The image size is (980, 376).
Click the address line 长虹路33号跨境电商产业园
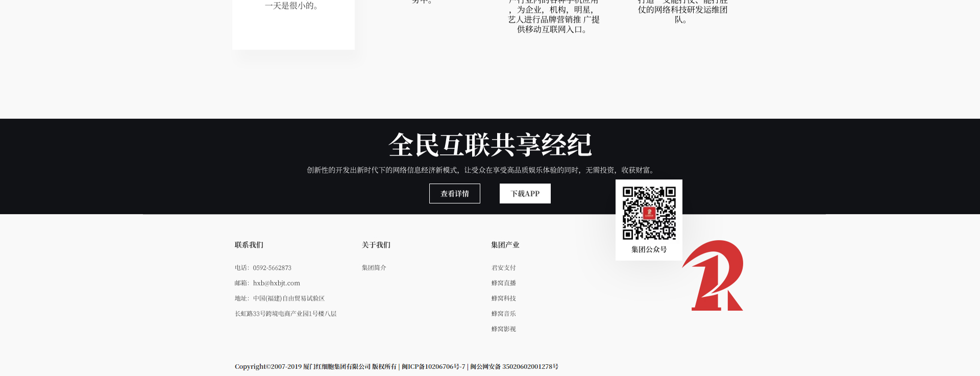(x=285, y=314)
